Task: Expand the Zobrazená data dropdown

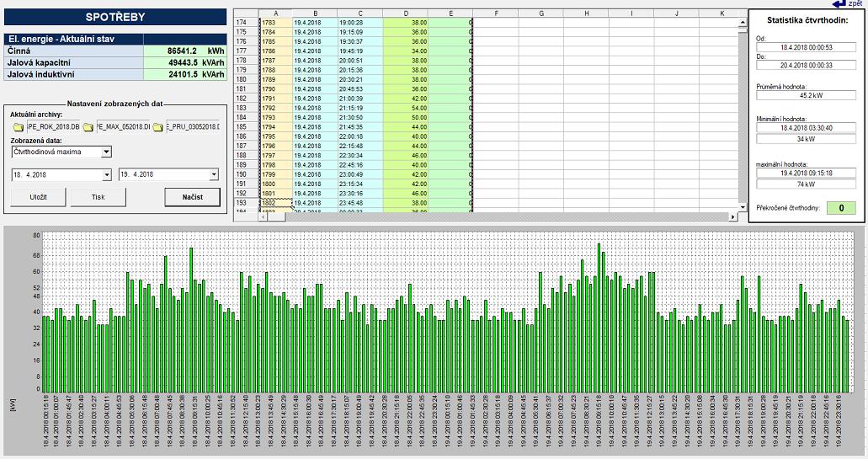Action: click(x=105, y=152)
